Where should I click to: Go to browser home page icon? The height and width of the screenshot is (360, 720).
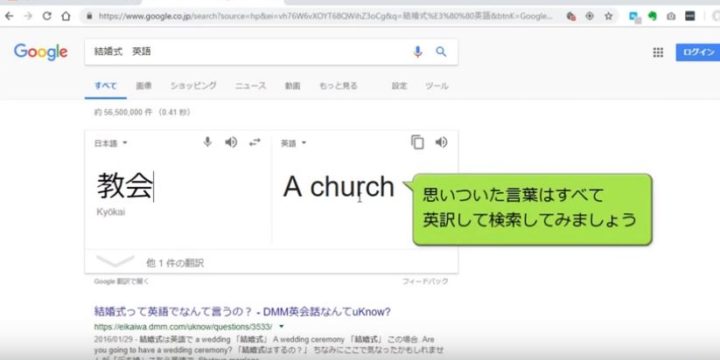point(66,17)
